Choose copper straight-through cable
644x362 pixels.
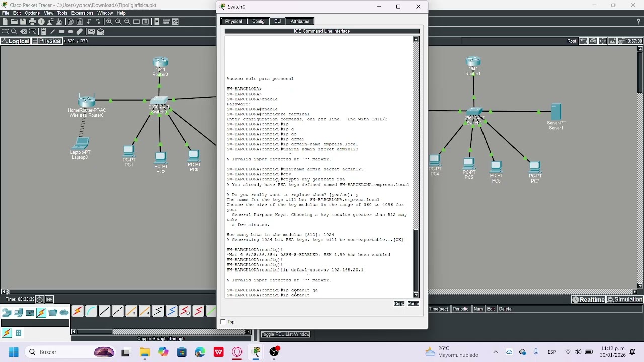[x=105, y=311]
